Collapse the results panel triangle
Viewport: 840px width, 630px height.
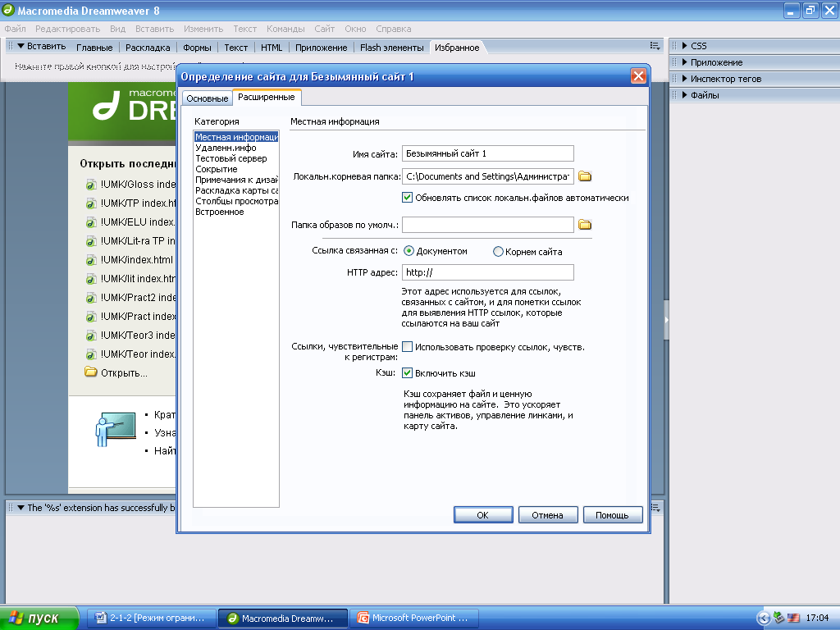(21, 507)
